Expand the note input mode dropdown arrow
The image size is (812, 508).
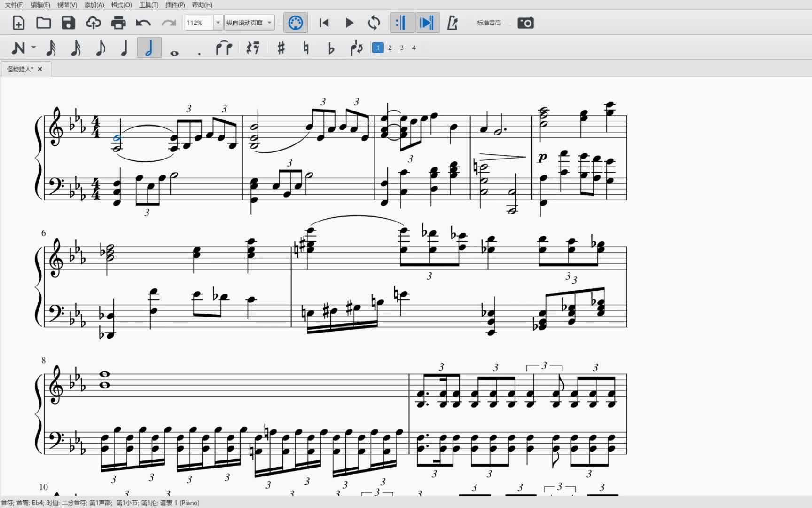(33, 48)
